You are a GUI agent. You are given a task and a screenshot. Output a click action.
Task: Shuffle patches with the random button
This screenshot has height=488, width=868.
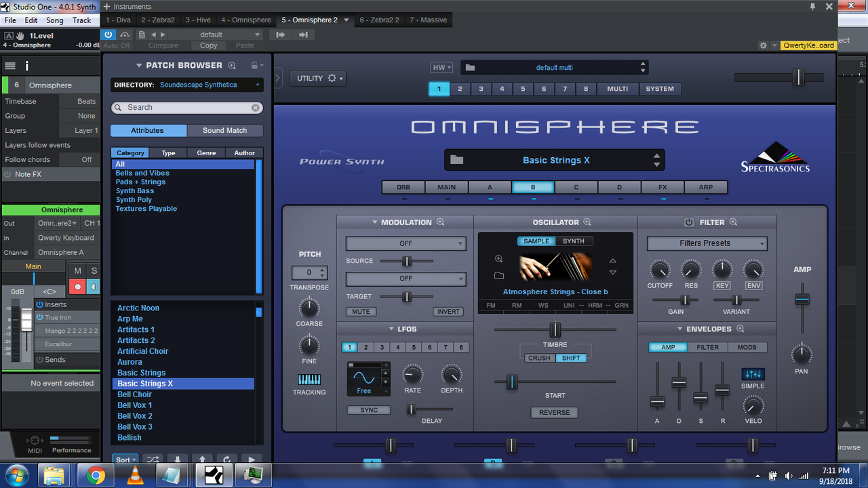coord(154,460)
